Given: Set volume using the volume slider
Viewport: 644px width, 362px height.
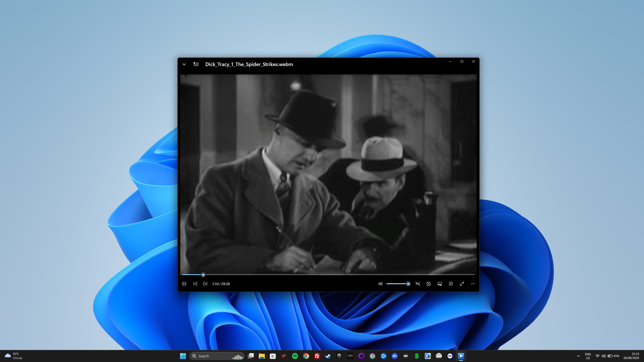Looking at the screenshot, I should 398,284.
